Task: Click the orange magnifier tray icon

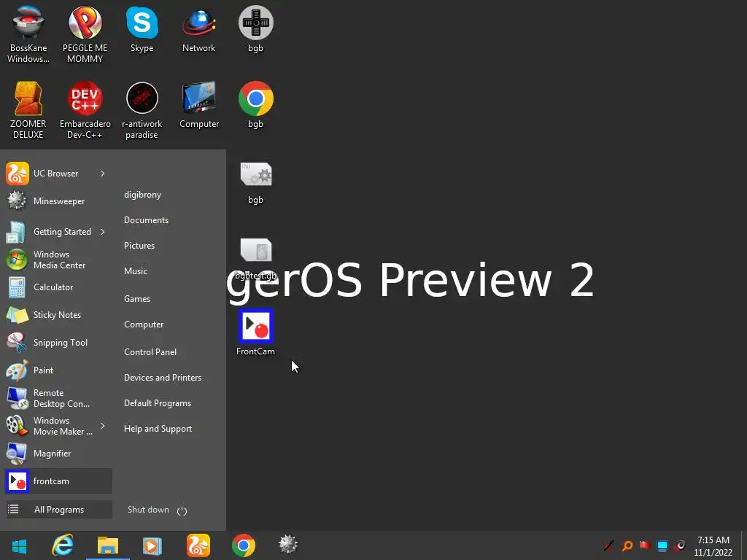Action: pyautogui.click(x=627, y=545)
